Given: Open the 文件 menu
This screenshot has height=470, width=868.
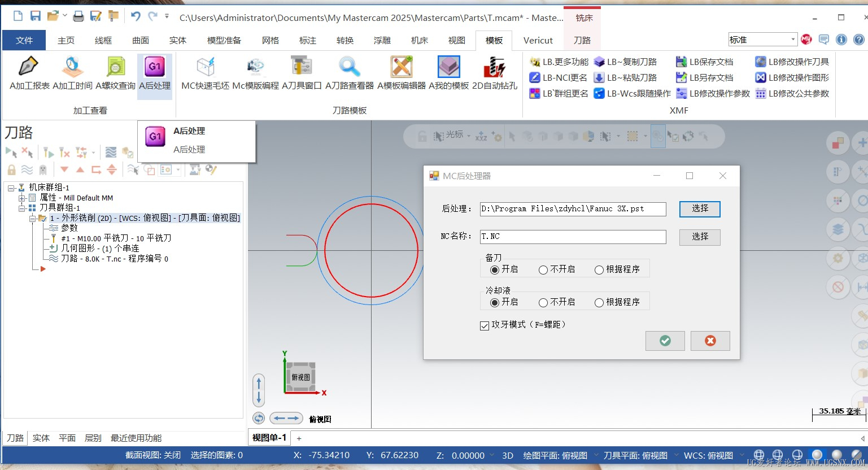Looking at the screenshot, I should 24,40.
